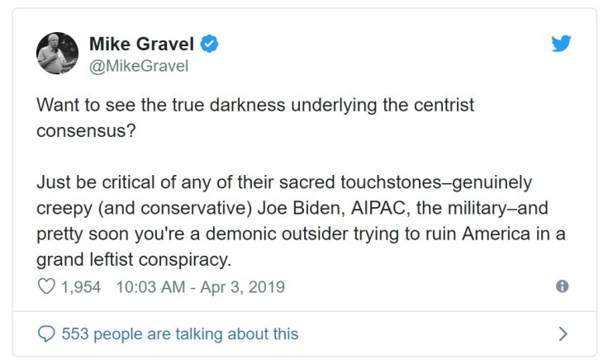Click the "grand leftist conspiracy" line
Viewport: 608px width, 364px height.
[132, 258]
